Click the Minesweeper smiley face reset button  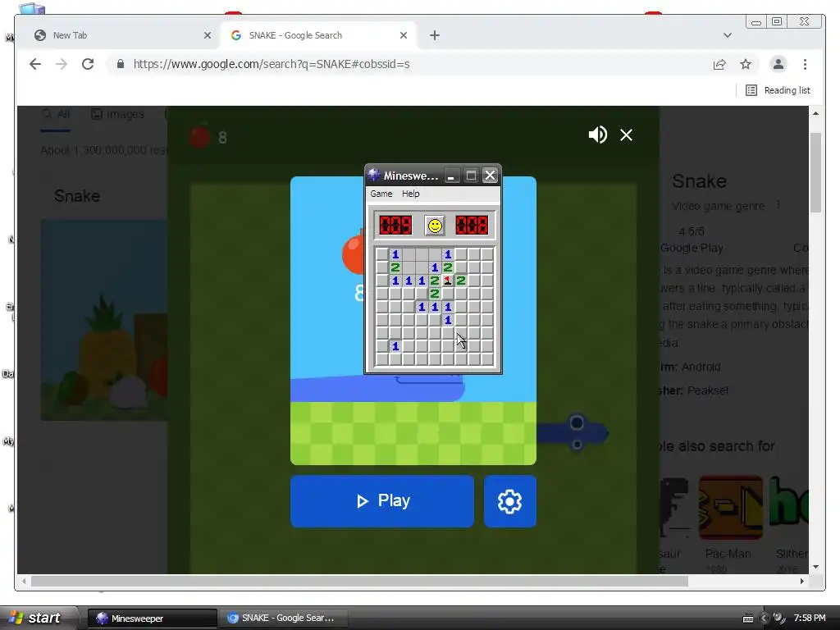[x=435, y=226]
